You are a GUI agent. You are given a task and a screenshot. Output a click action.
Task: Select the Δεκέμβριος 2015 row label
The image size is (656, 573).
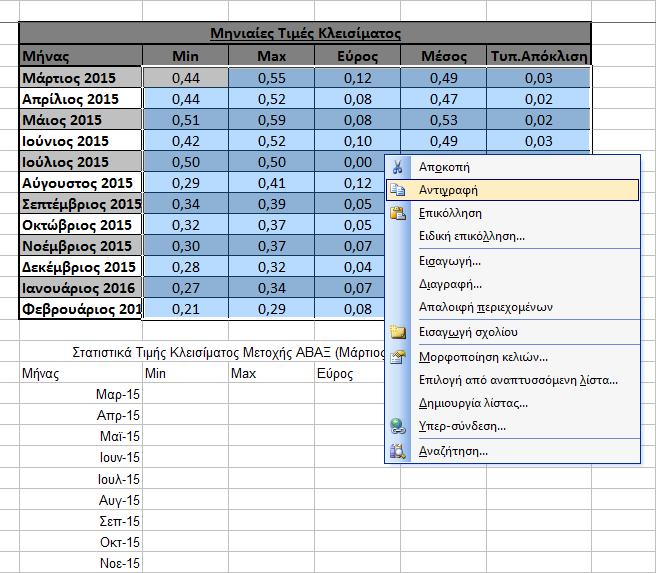point(81,267)
